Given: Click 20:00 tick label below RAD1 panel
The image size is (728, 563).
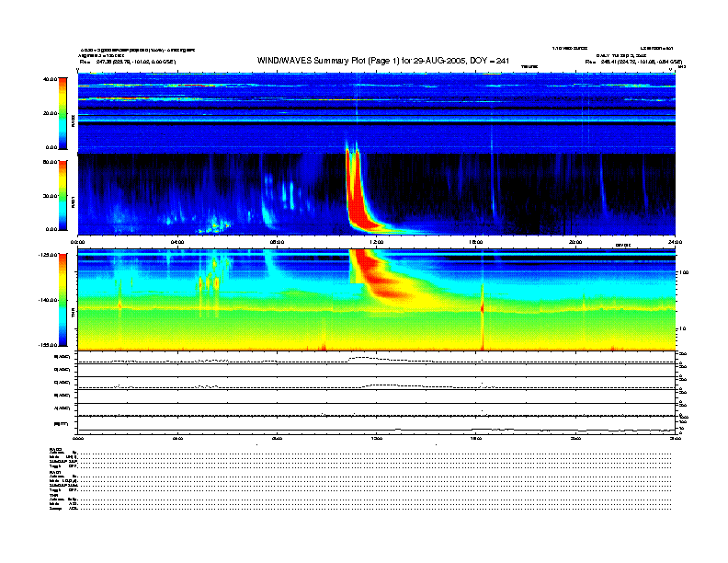Looking at the screenshot, I should click(x=575, y=242).
